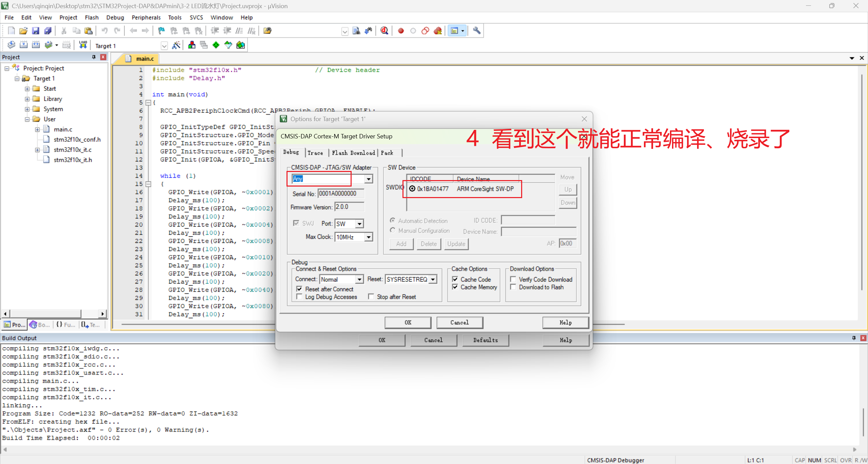Click the Download (LOAD) to flash icon
This screenshot has width=868, height=464.
(83, 45)
